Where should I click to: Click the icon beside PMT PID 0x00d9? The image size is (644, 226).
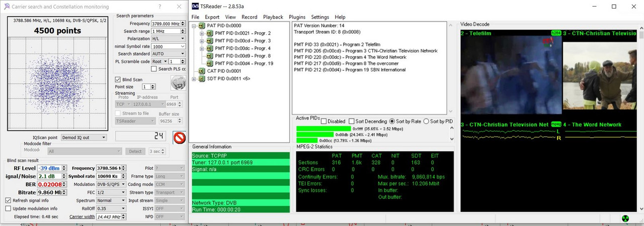tap(209, 56)
